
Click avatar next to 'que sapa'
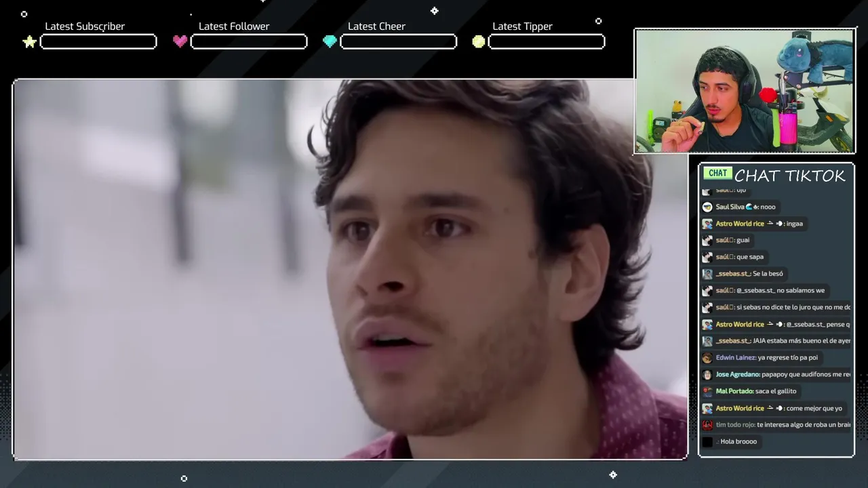707,257
